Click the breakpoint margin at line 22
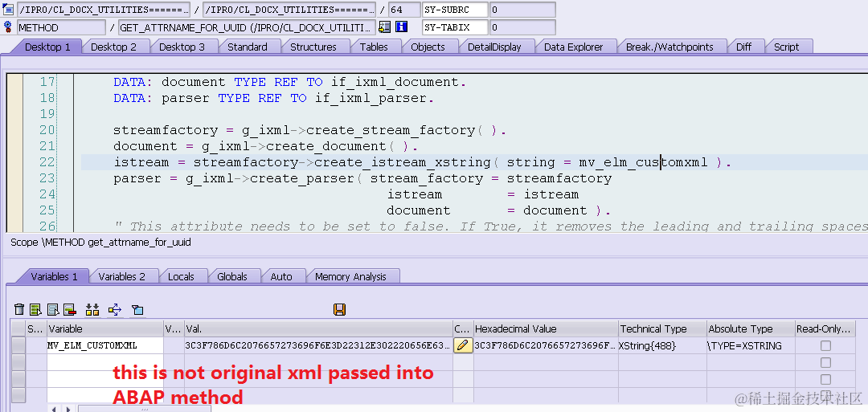The height and width of the screenshot is (412, 868). [15, 162]
